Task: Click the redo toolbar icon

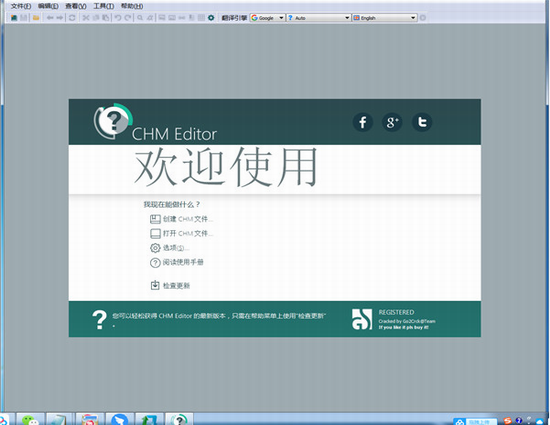Action: click(128, 18)
